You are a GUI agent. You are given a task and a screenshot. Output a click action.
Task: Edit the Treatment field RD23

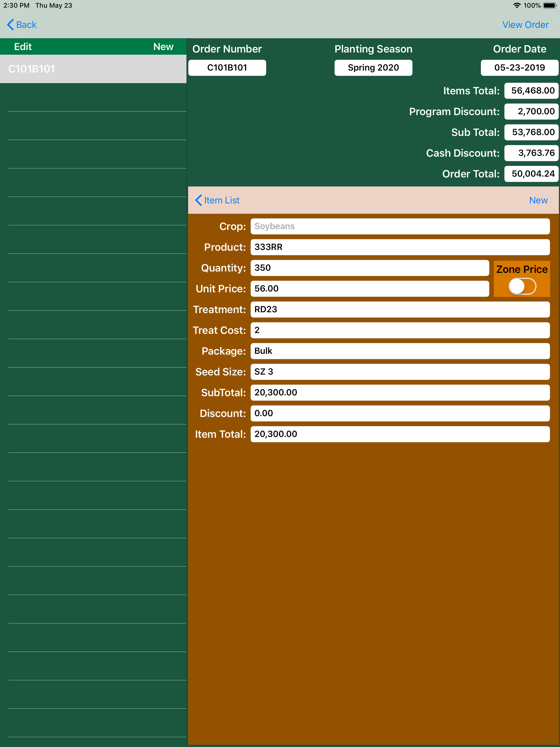click(400, 309)
